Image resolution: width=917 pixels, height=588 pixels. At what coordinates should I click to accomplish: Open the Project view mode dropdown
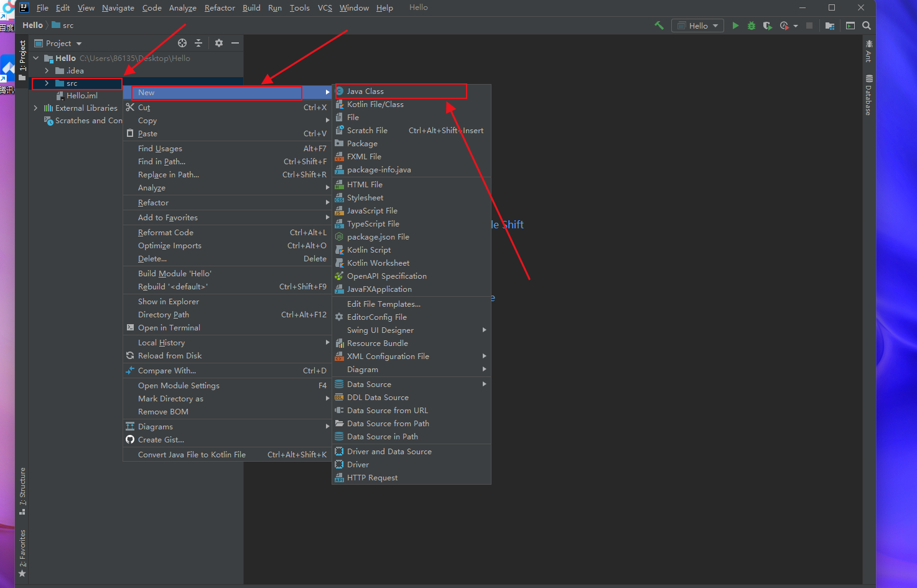click(x=58, y=43)
